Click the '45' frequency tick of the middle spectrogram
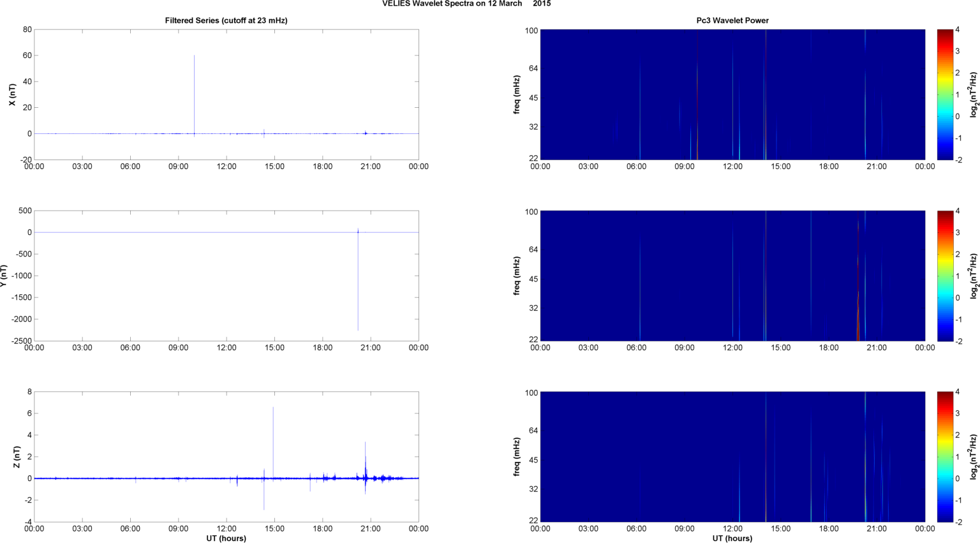 (533, 279)
